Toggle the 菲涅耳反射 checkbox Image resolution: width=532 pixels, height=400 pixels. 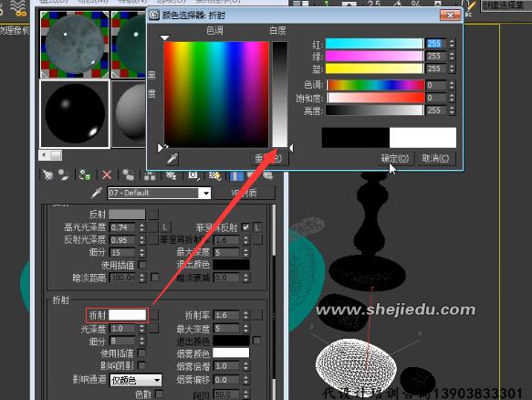point(245,227)
